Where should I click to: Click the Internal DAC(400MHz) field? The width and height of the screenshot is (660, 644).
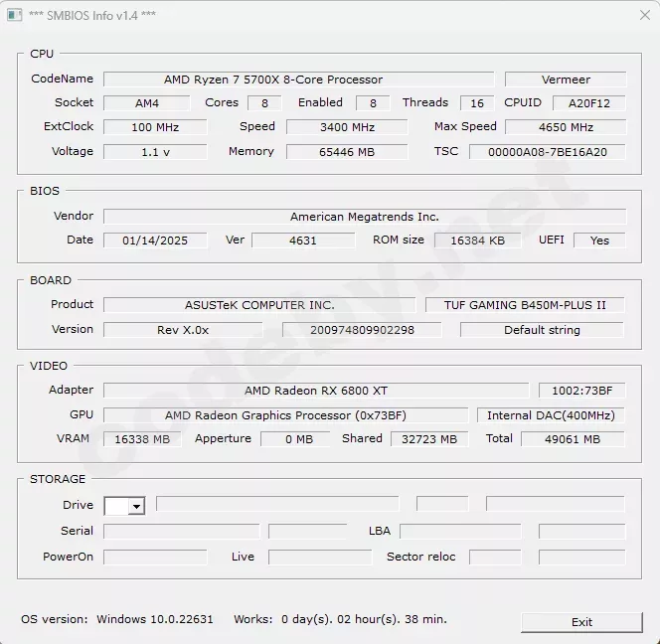pos(551,415)
